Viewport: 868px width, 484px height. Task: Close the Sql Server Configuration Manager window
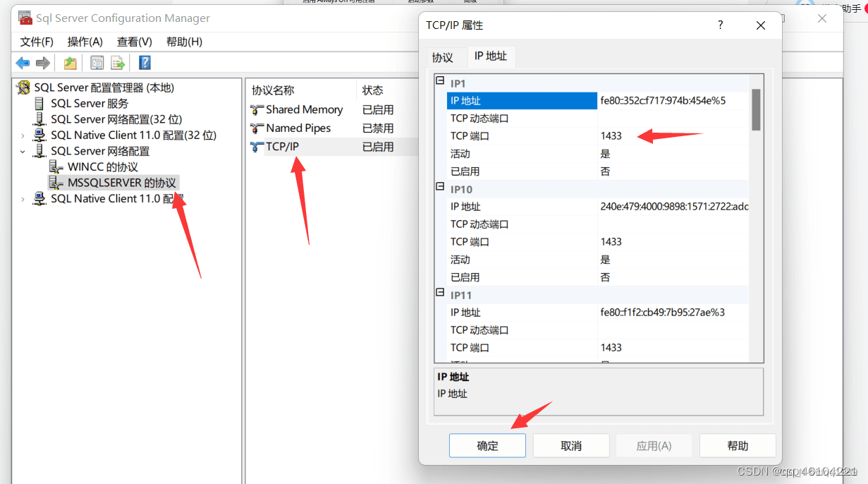[822, 18]
